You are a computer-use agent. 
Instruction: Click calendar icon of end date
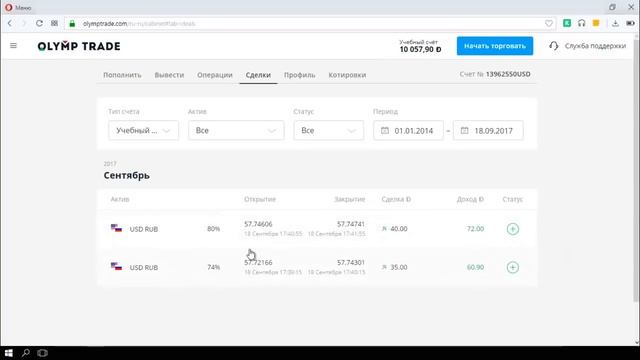pyautogui.click(x=464, y=131)
